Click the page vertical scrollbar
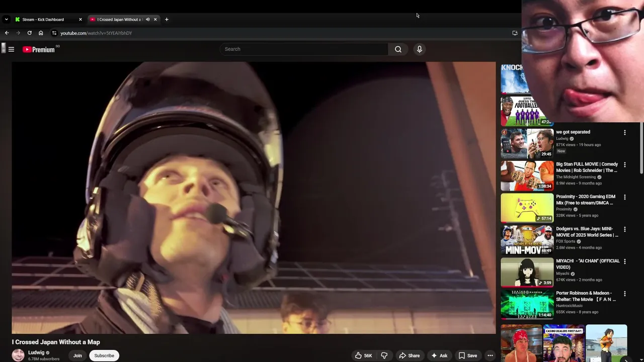This screenshot has width=644, height=362. pos(641,148)
